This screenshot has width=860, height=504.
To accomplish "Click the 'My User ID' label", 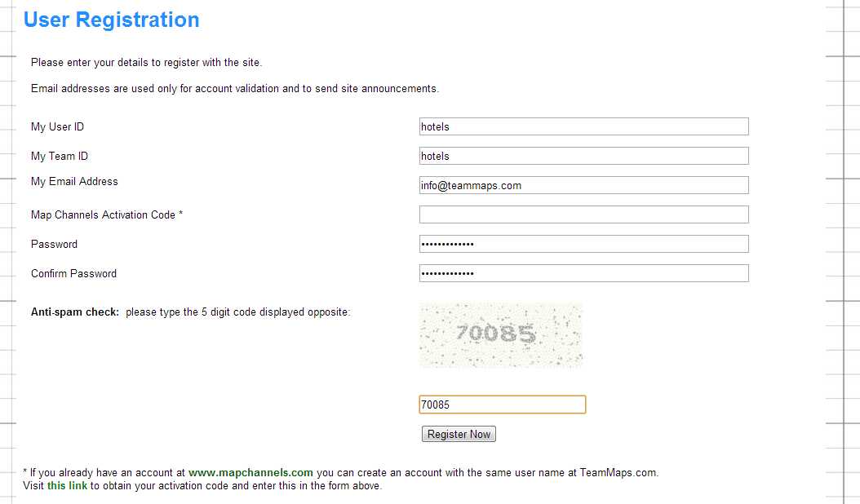I will (58, 126).
